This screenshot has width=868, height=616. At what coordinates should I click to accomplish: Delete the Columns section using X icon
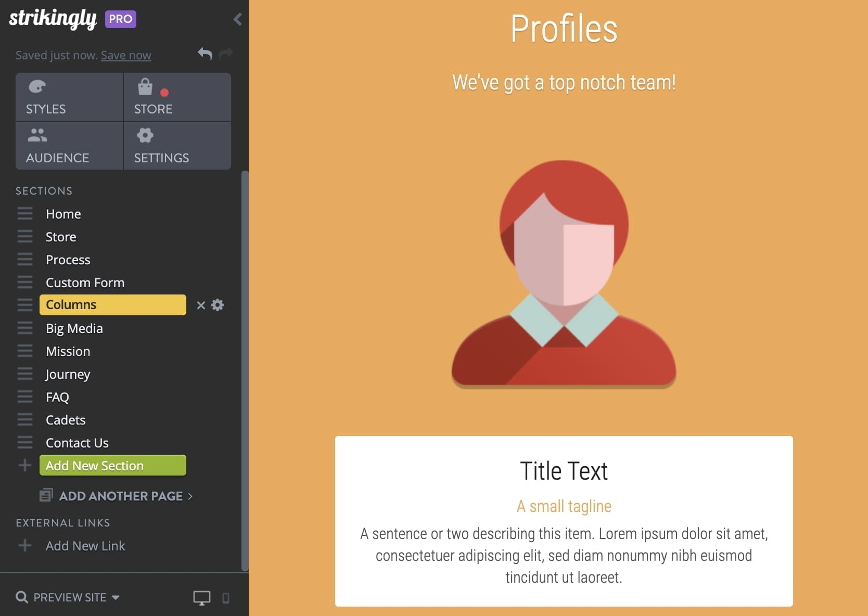(201, 305)
